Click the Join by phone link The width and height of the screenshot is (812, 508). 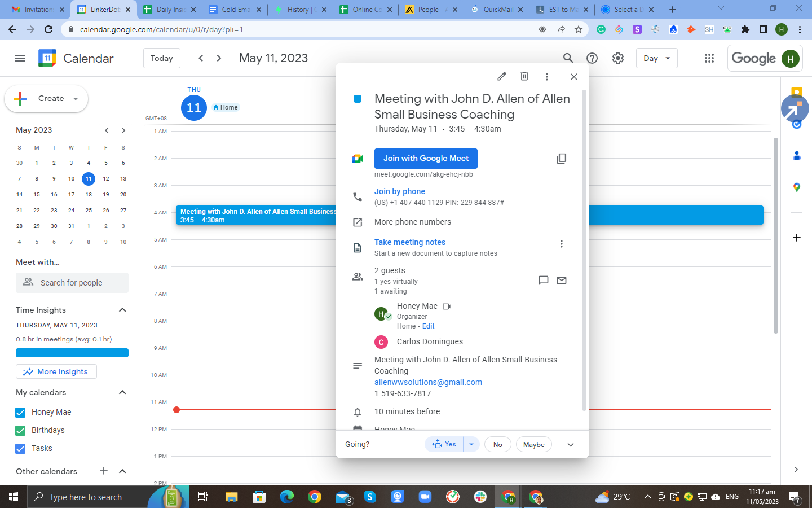400,191
